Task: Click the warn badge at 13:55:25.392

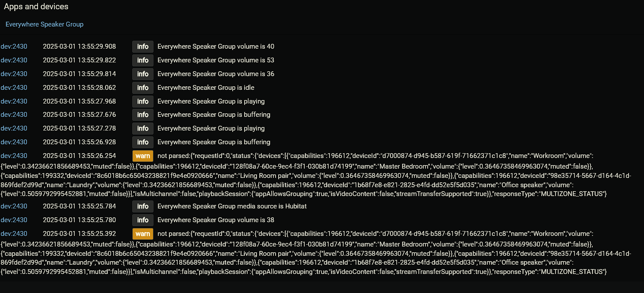Action: tap(143, 234)
